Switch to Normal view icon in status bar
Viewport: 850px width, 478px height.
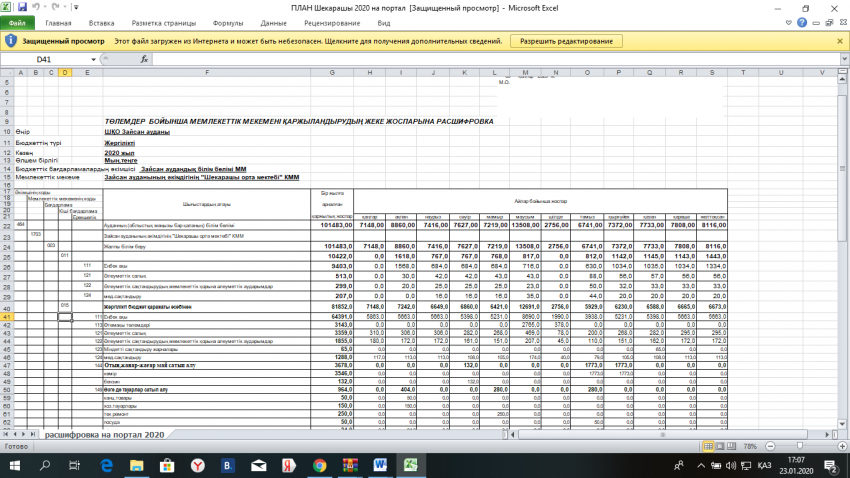tap(708, 446)
